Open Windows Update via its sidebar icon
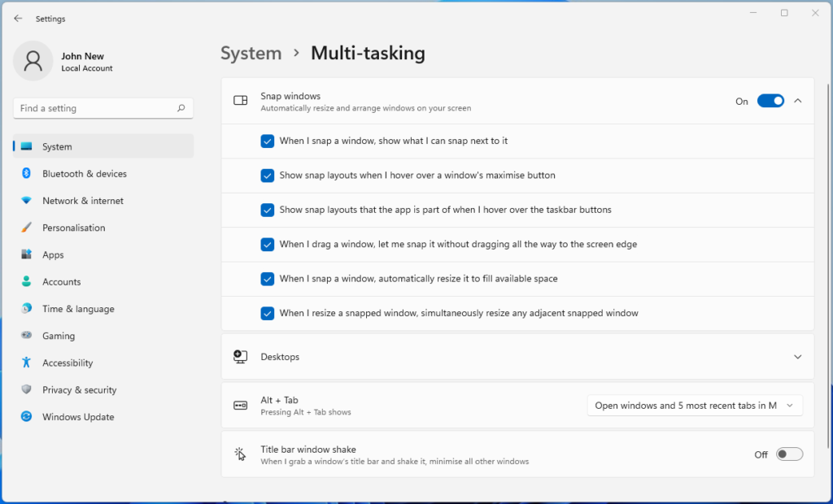833x504 pixels. (27, 417)
